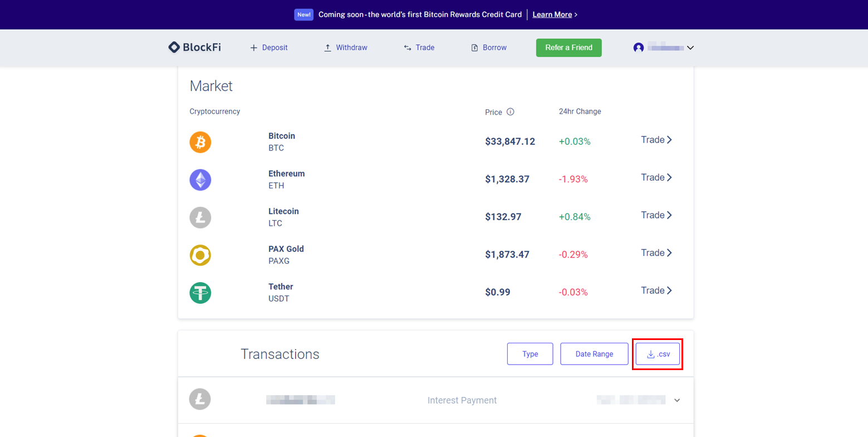Click the 24hr Change column header
The image size is (868, 437).
[580, 111]
